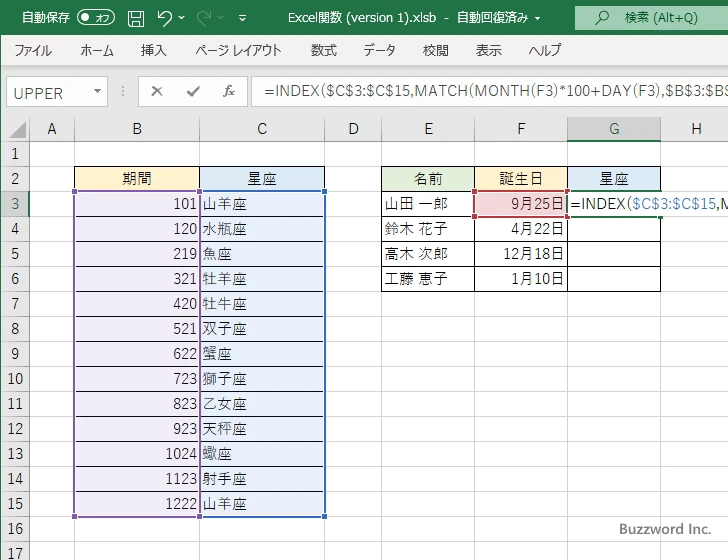Switch to the 校閲 tab
Viewport: 728px width, 560px height.
coord(436,50)
